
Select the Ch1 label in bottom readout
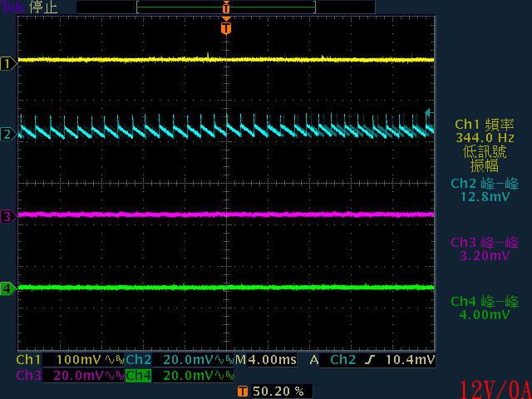pyautogui.click(x=28, y=360)
